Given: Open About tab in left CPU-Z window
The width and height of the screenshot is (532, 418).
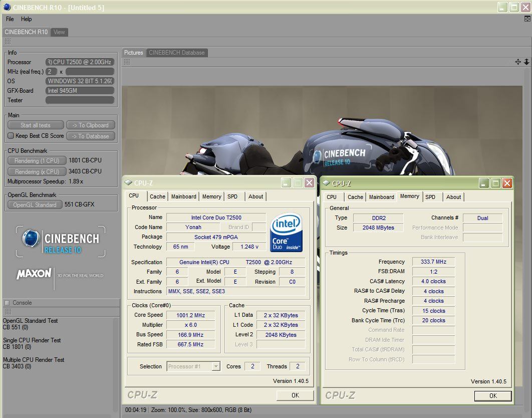Looking at the screenshot, I should [x=255, y=196].
